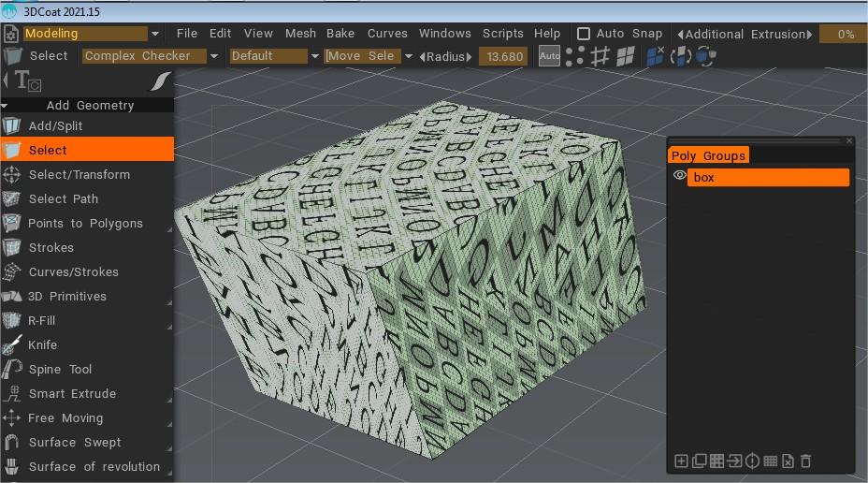Image resolution: width=868 pixels, height=483 pixels.
Task: Activate the Smart Extrude tool
Action: tap(72, 393)
